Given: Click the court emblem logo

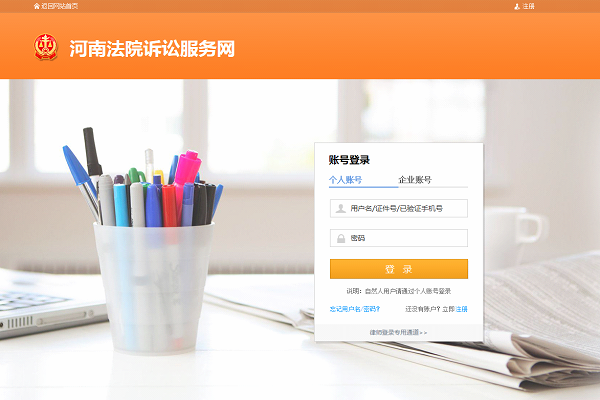Looking at the screenshot, I should (x=46, y=47).
